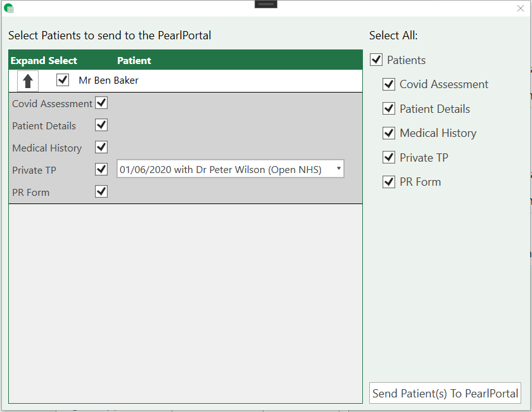The image size is (532, 412).
Task: Select the Mr Ben Baker patient name
Action: coord(108,80)
